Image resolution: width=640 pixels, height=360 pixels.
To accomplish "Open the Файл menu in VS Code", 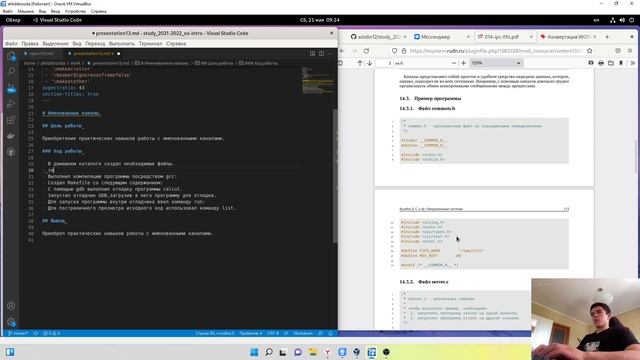I will [x=11, y=43].
